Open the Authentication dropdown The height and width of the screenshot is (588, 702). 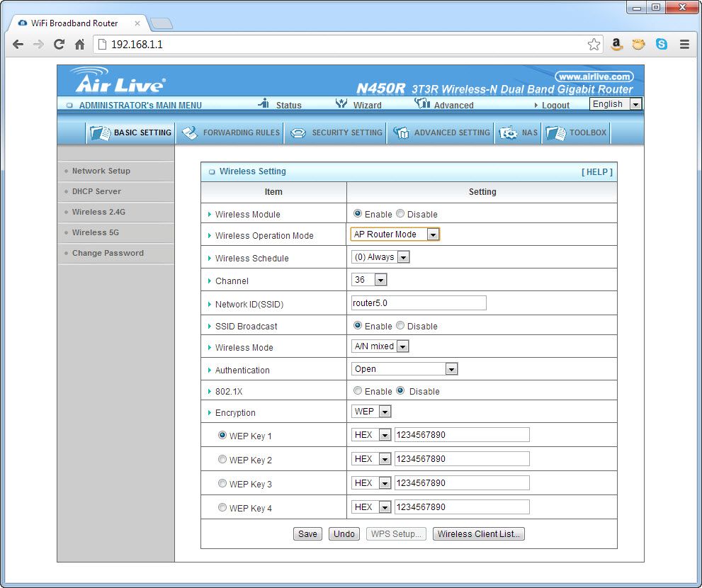click(451, 368)
